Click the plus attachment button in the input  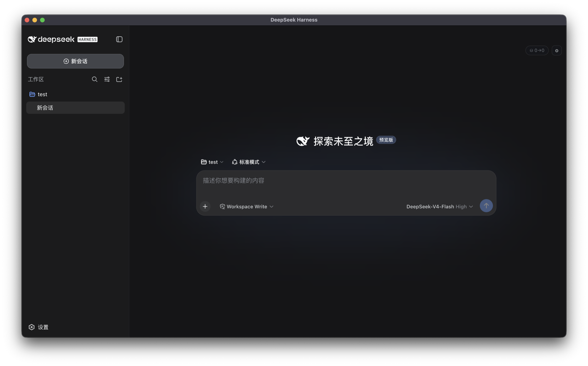(x=205, y=206)
